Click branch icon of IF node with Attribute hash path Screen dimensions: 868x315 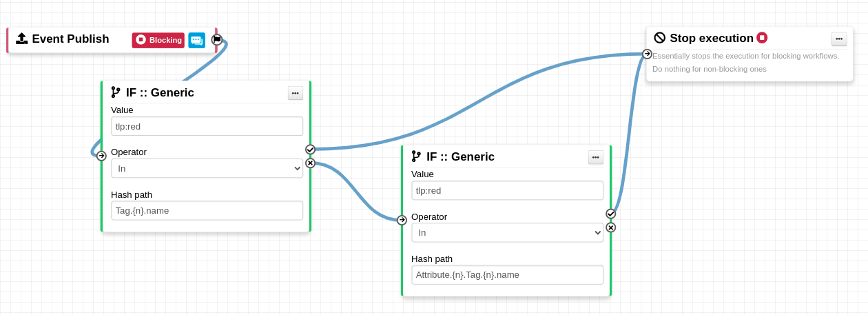(416, 156)
